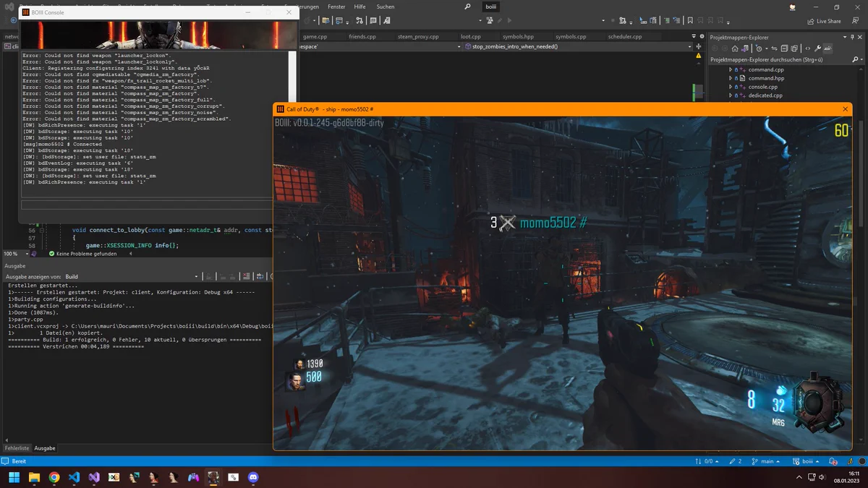Click the search magnifier in Projektmappen-Explorer search box
This screenshot has width=868, height=488.
tap(854, 60)
